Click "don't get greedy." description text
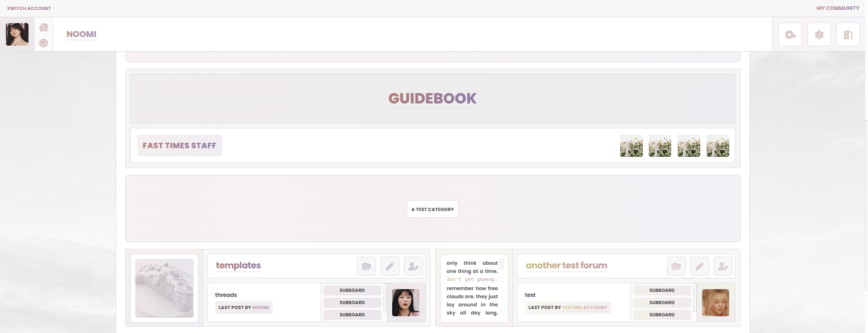868x333 pixels. [x=472, y=280]
